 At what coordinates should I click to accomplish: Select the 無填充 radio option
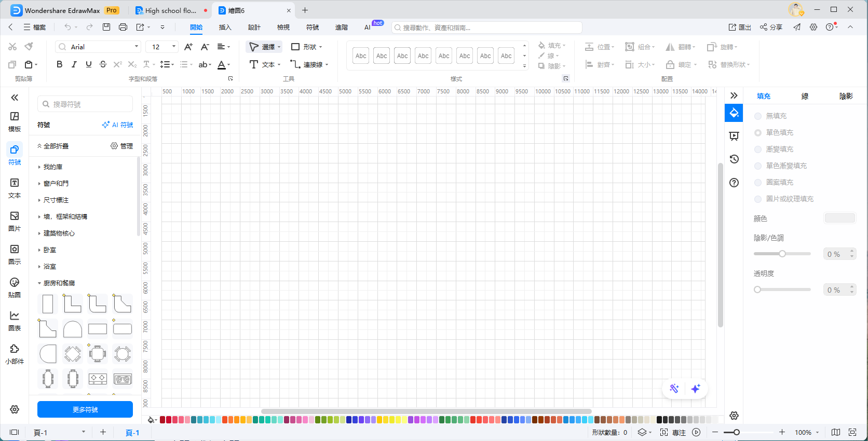(758, 116)
